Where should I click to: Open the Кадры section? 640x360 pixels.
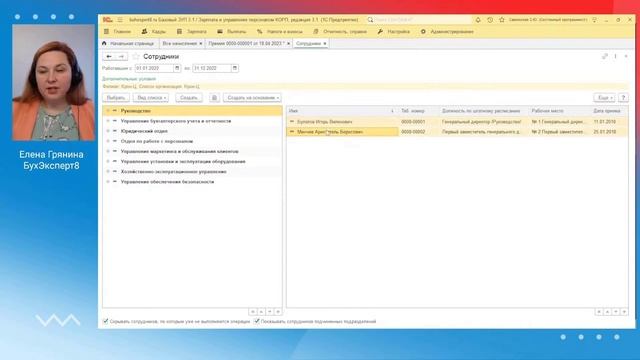(x=154, y=31)
